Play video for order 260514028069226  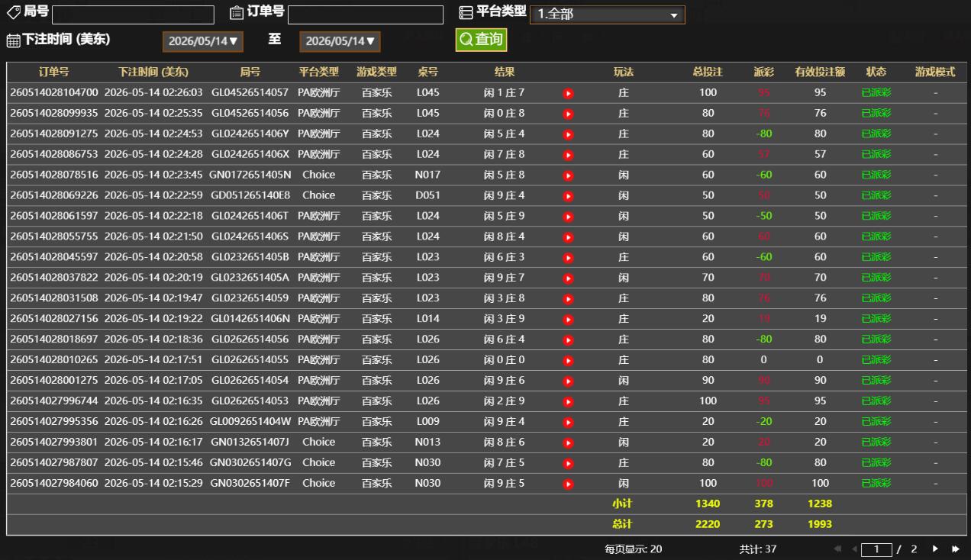pos(568,196)
